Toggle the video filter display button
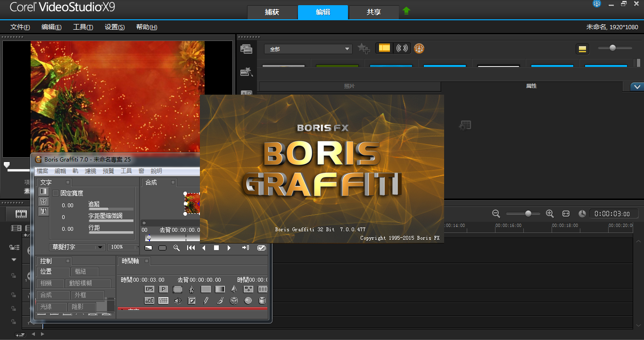The width and height of the screenshot is (644, 340). click(385, 48)
